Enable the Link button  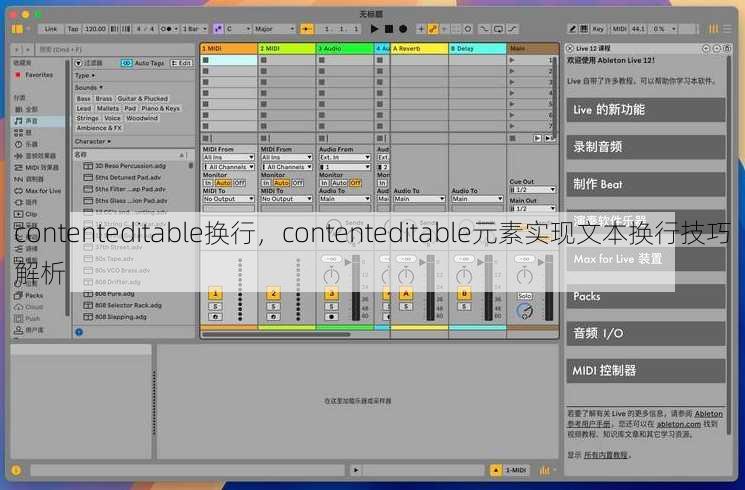[50, 29]
